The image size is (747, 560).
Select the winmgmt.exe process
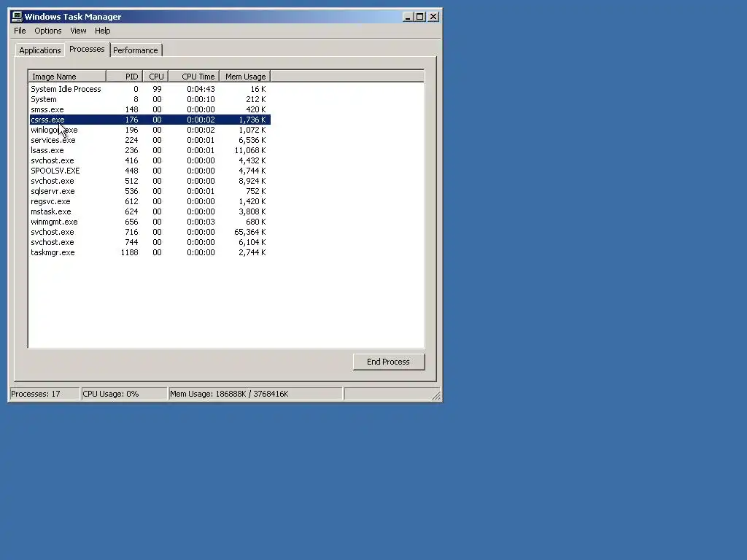click(150, 222)
